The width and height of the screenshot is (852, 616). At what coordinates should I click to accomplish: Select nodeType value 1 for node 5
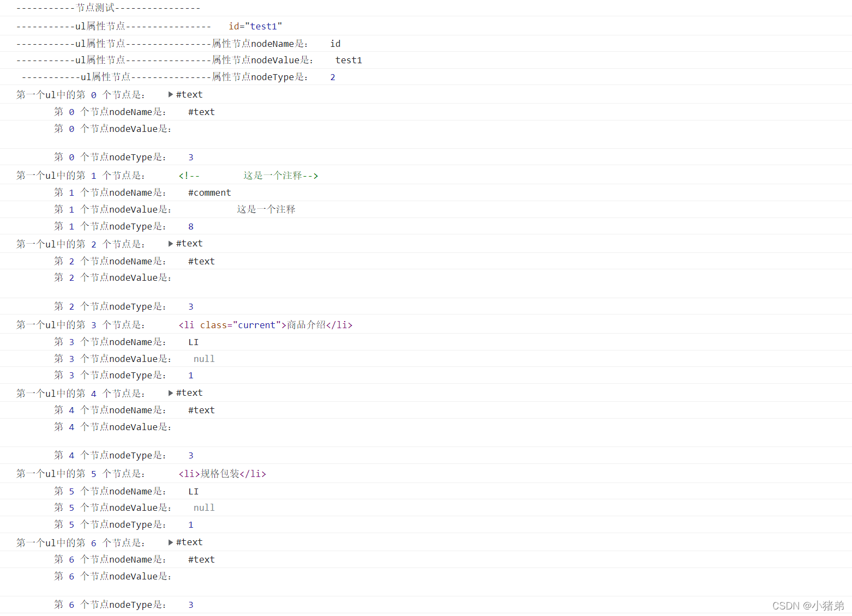(191, 524)
